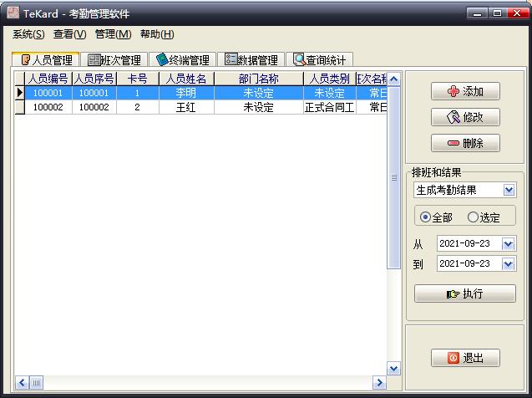Open the 系统(S) menu
532x398 pixels.
pos(28,34)
